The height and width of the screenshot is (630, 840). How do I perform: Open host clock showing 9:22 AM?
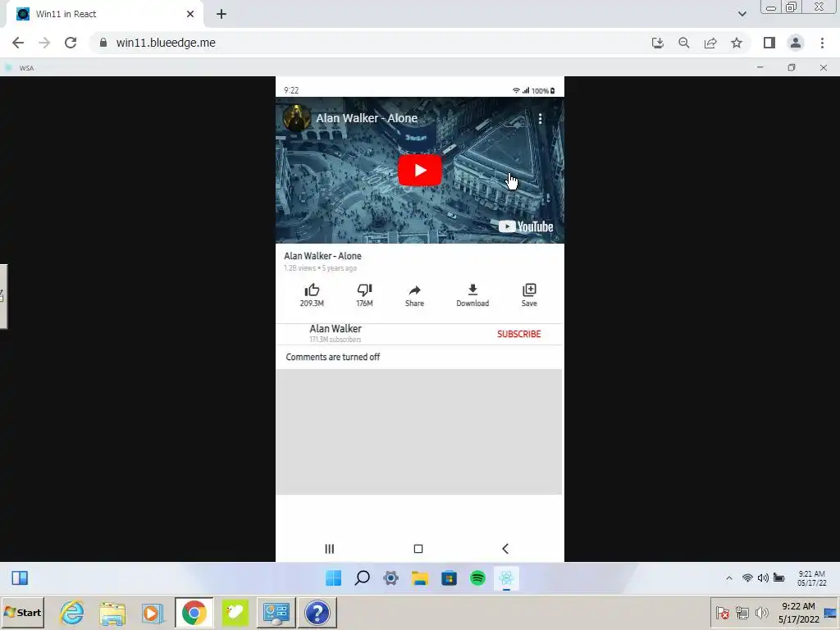pos(798,613)
